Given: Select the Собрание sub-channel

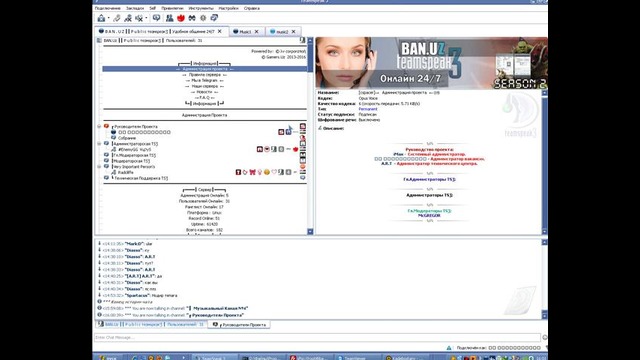Looking at the screenshot, I should [127, 138].
